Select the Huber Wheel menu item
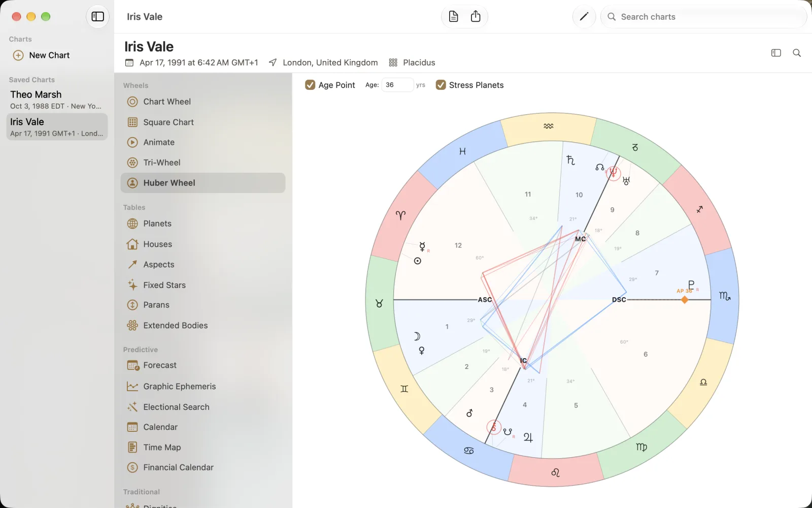The image size is (812, 508). pos(203,183)
